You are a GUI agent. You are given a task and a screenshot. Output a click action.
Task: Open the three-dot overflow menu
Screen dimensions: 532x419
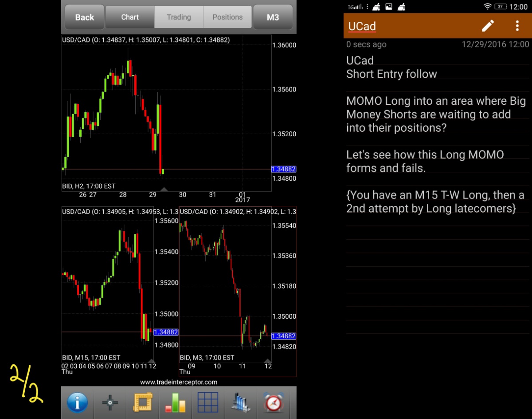click(x=517, y=26)
